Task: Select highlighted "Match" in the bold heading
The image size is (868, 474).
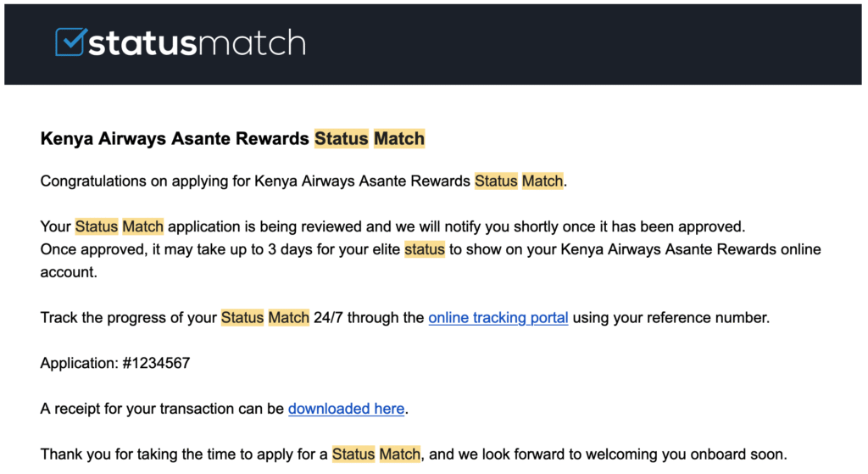Action: pos(398,138)
